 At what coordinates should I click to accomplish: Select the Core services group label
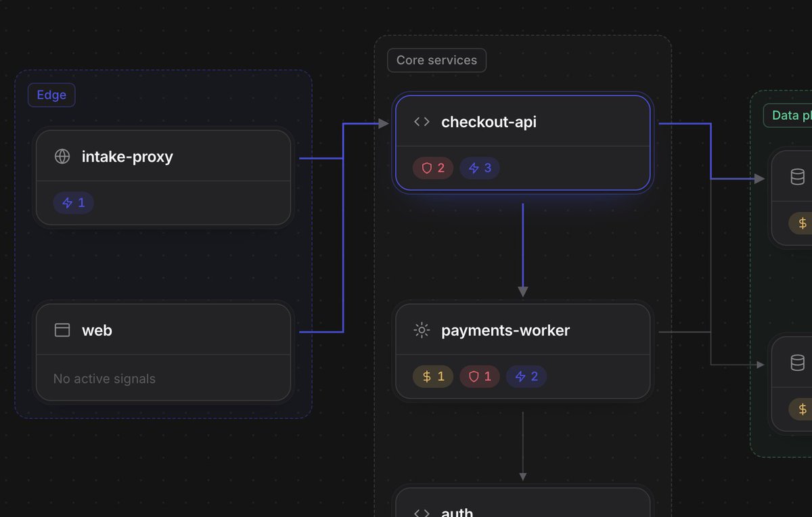click(436, 60)
